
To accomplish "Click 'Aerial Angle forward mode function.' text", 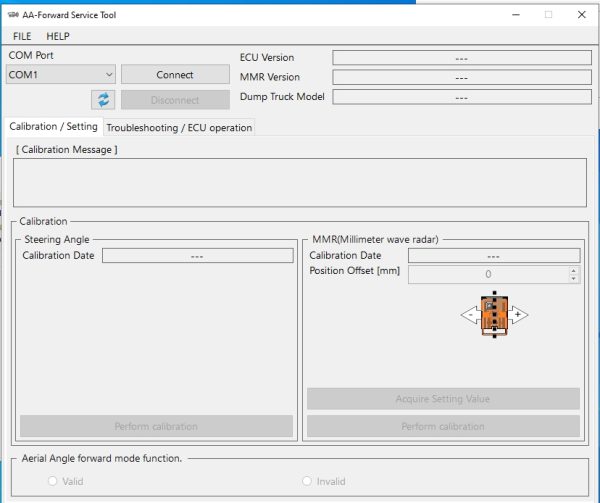I will (102, 458).
